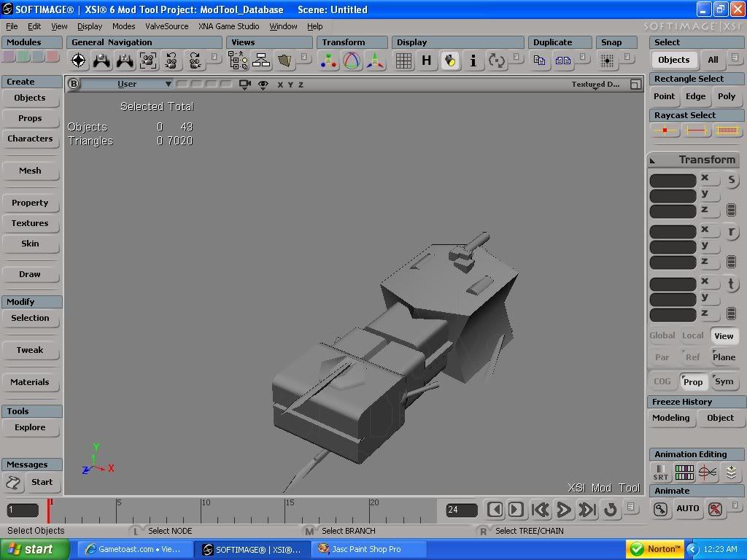
Task: Click the H hidden-line display icon
Action: coord(426,61)
